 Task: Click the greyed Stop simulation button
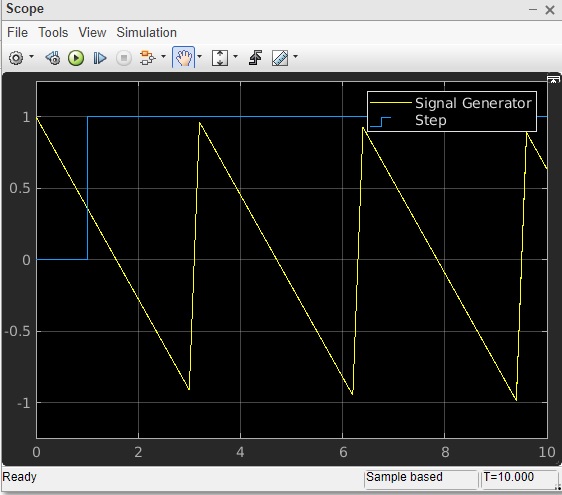click(x=124, y=58)
